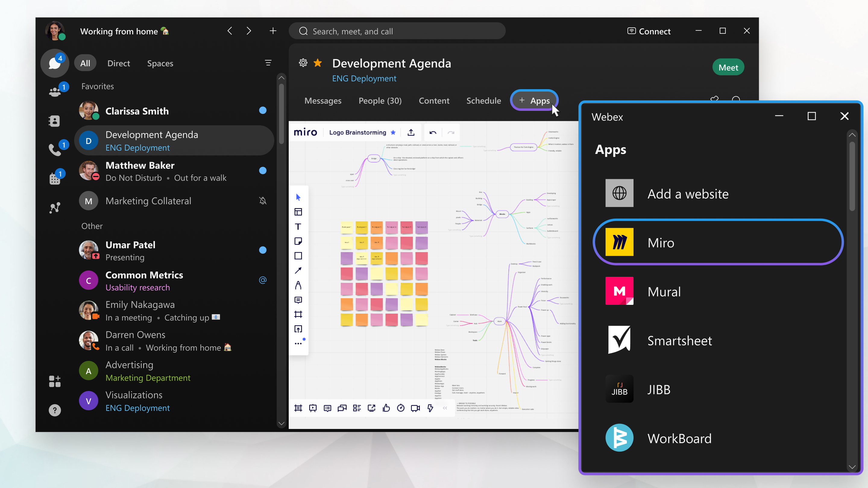Click the connector/line tool in Miro
868x488 pixels.
tap(297, 270)
